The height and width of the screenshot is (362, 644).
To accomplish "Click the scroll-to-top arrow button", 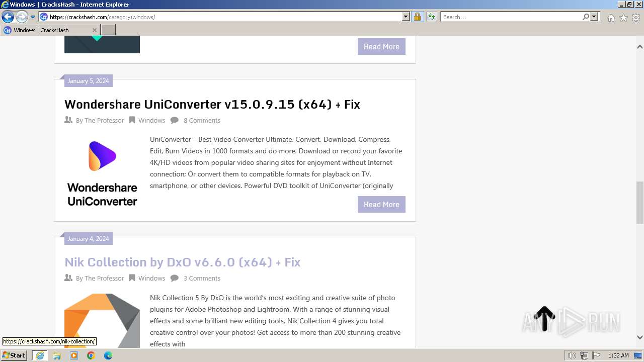I will (544, 319).
